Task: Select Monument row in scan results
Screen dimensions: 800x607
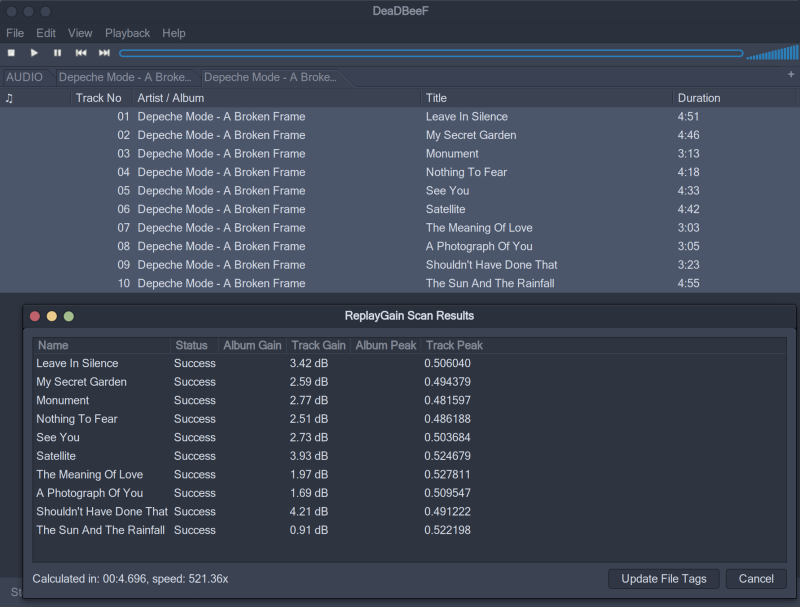Action: tap(409, 400)
